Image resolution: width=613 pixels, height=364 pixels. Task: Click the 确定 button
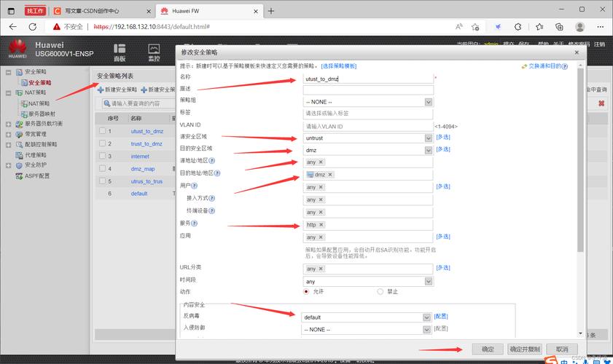(x=488, y=349)
